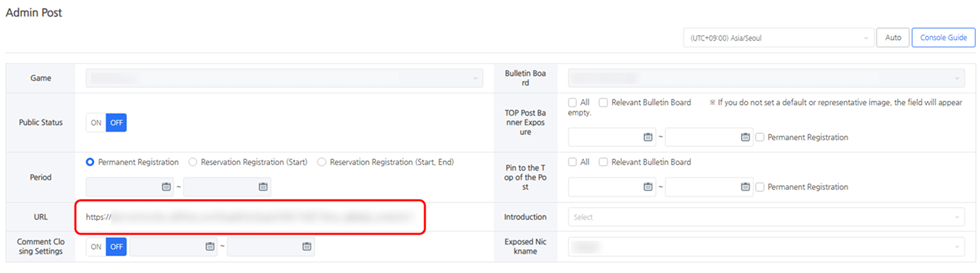Screen dimensions: 980x273
Task: Open calendar for Comment Closing end date
Action: pyautogui.click(x=307, y=246)
